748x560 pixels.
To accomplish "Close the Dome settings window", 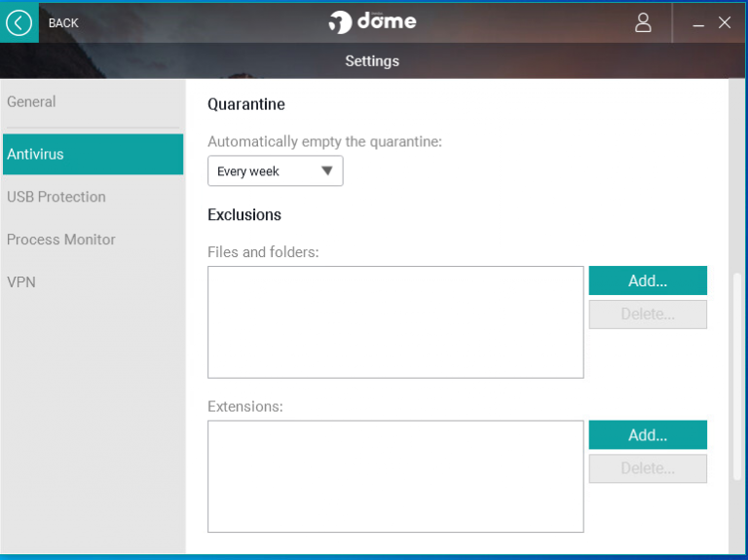I will (x=725, y=22).
